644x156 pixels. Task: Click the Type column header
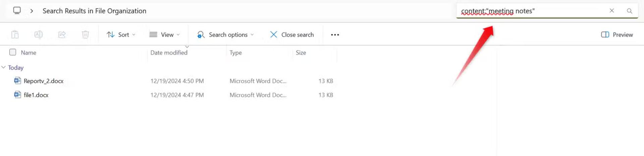point(235,53)
